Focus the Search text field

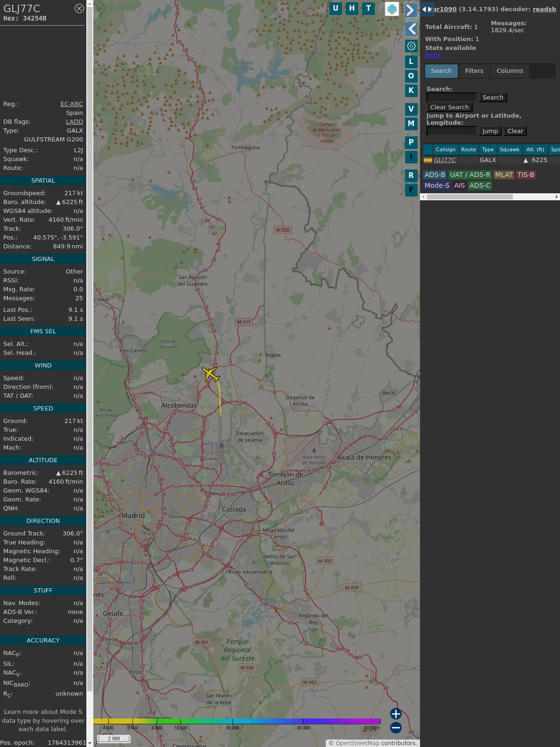[x=452, y=97]
